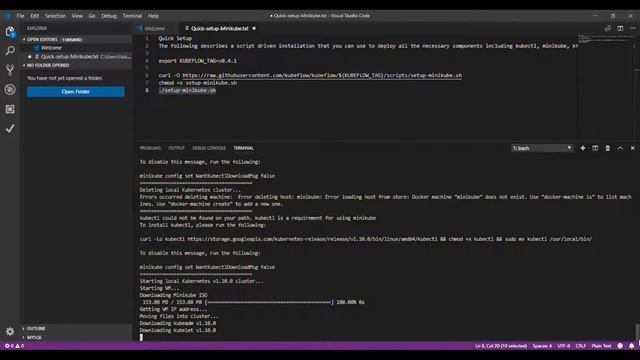Image resolution: width=640 pixels, height=360 pixels.
Task: Open the Debug menu
Action: pos(109,16)
